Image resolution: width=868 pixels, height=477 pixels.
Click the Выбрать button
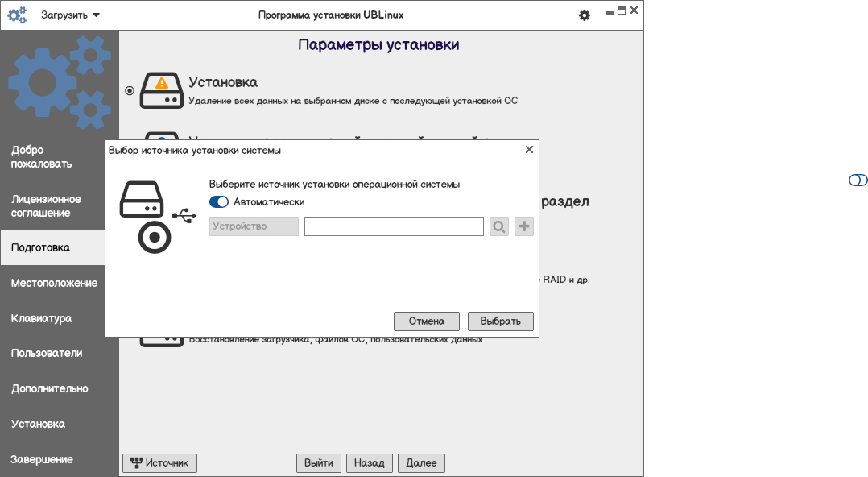(501, 321)
